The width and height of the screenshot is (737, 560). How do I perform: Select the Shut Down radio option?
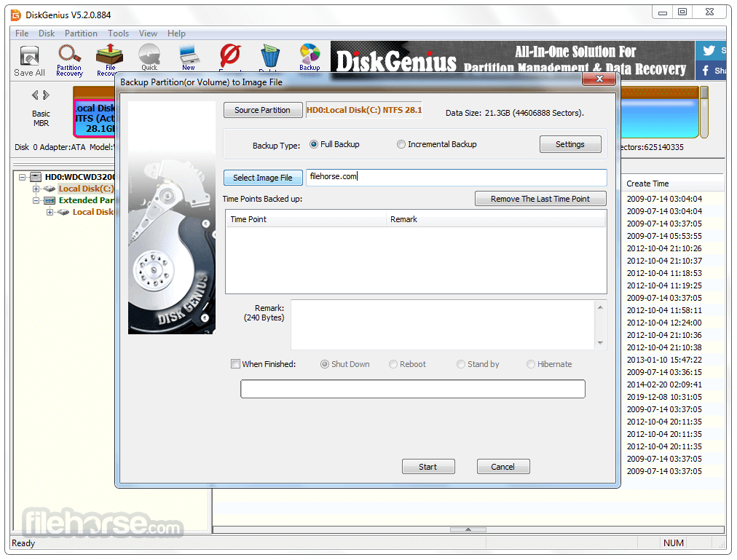[x=324, y=364]
